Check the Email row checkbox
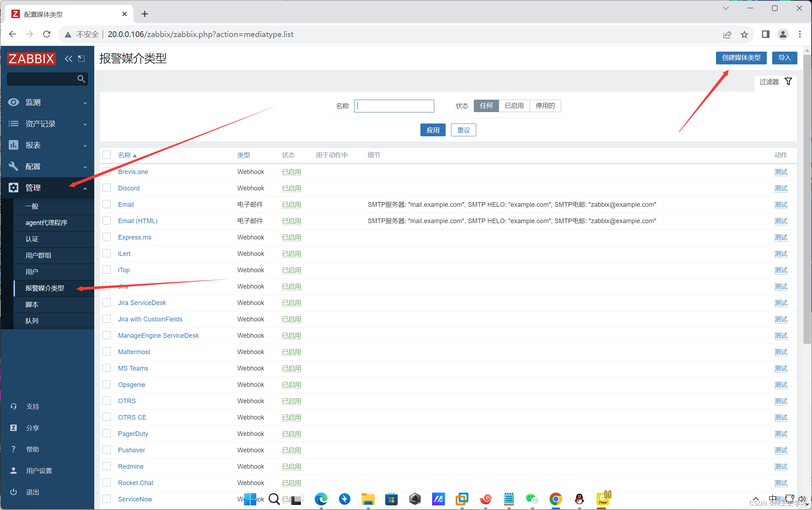812x510 pixels. (x=107, y=204)
